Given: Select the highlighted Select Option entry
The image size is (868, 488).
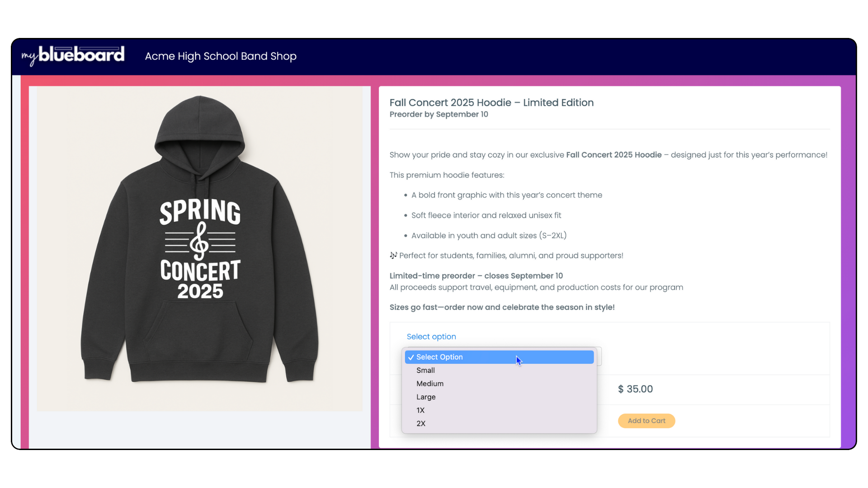Looking at the screenshot, I should 499,357.
